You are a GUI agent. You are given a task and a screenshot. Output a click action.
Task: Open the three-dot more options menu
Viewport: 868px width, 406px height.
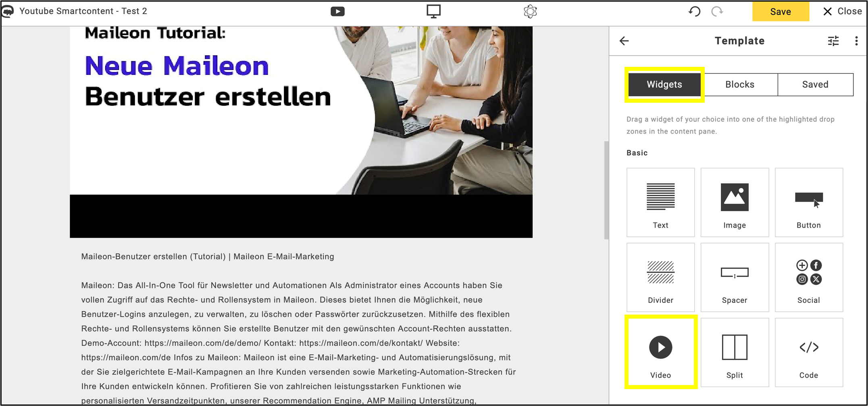click(x=856, y=41)
